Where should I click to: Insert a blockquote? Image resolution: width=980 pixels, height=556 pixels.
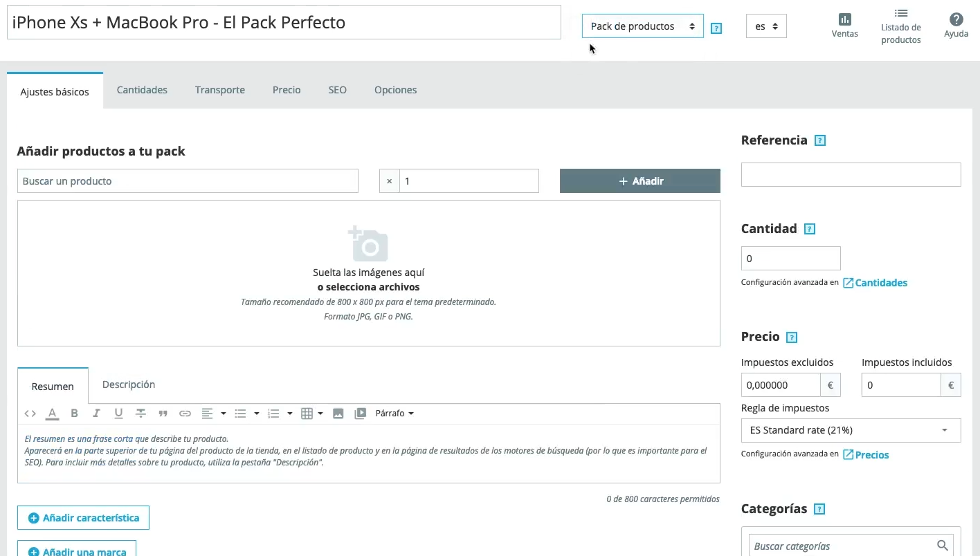[163, 414]
